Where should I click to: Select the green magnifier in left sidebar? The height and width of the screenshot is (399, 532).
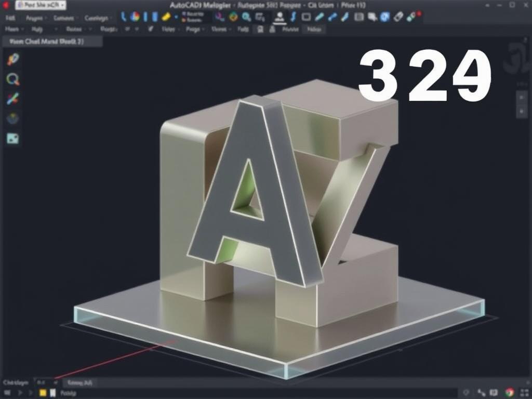coord(13,79)
